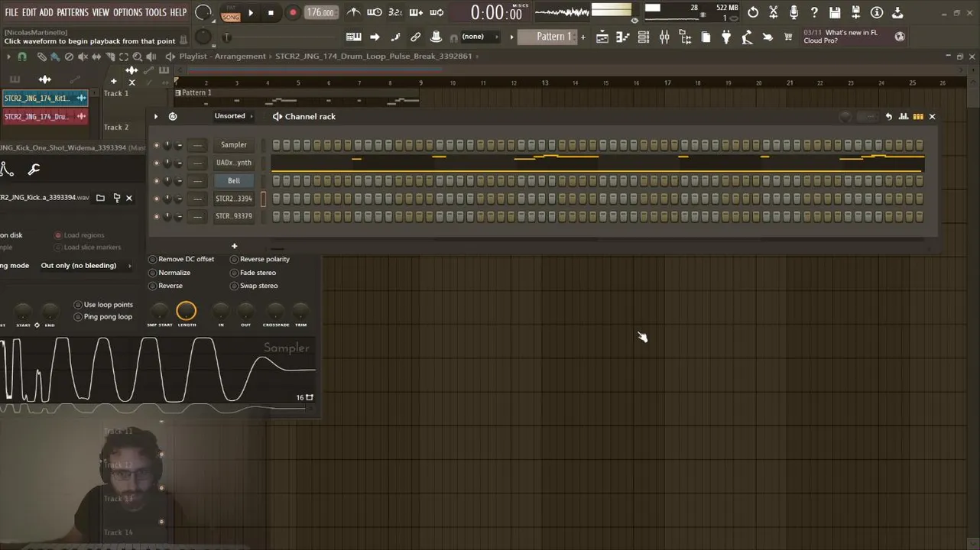The width and height of the screenshot is (980, 550).
Task: Open the FILE menu
Action: tap(11, 12)
